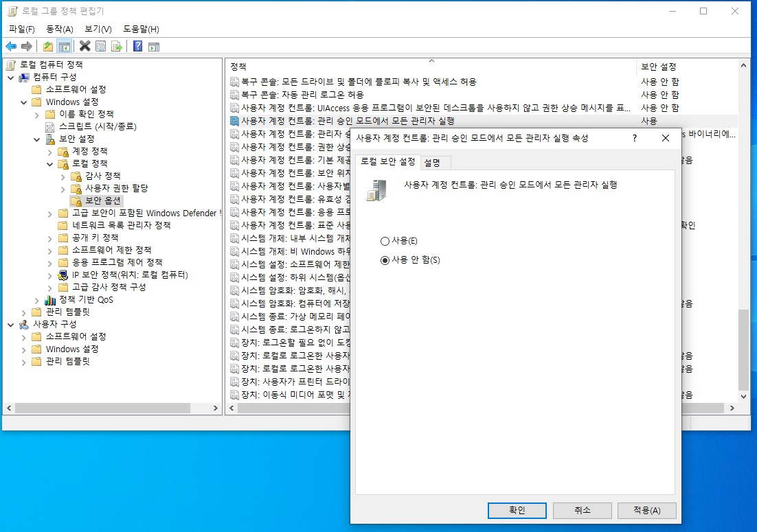This screenshot has height=532, width=757.
Task: Click the Delete X icon in toolbar
Action: coord(85,46)
